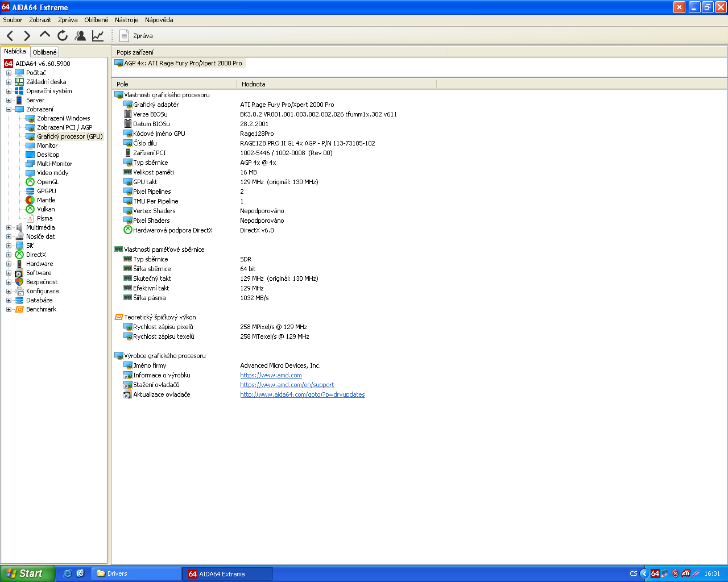Viewport: 728px width, 582px height.
Task: Switch to the Oblíbené tab
Action: [44, 52]
